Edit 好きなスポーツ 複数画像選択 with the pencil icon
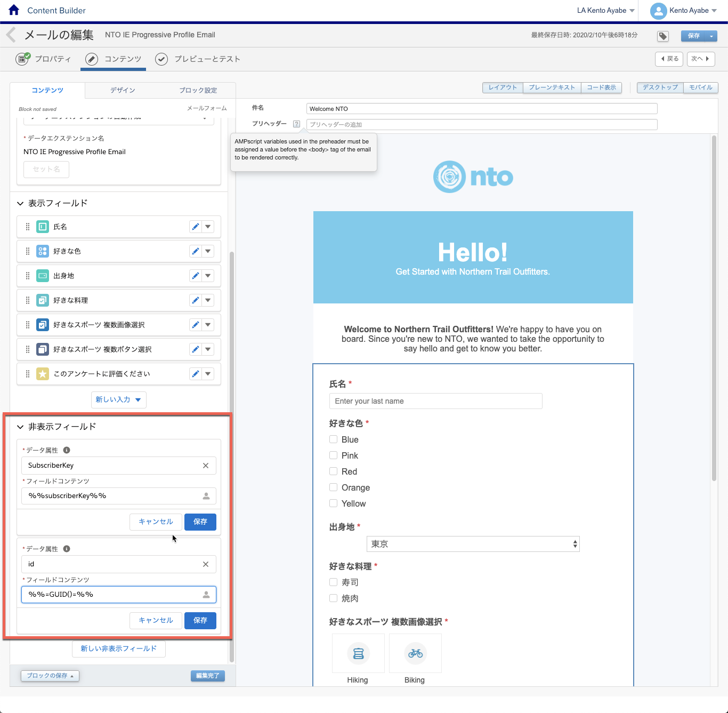This screenshot has width=728, height=713. pos(196,325)
